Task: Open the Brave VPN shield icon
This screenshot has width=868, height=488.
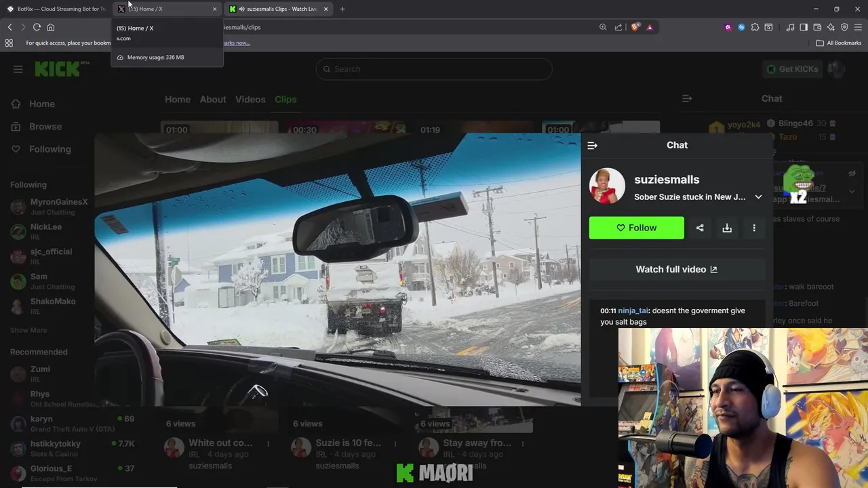Action: coord(844,27)
